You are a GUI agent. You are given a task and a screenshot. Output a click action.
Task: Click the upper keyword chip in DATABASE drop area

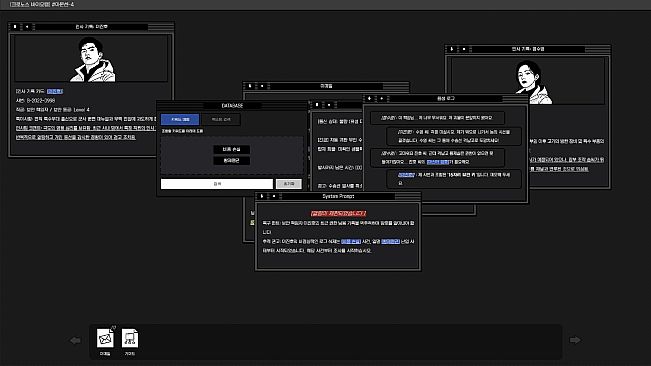pyautogui.click(x=231, y=149)
